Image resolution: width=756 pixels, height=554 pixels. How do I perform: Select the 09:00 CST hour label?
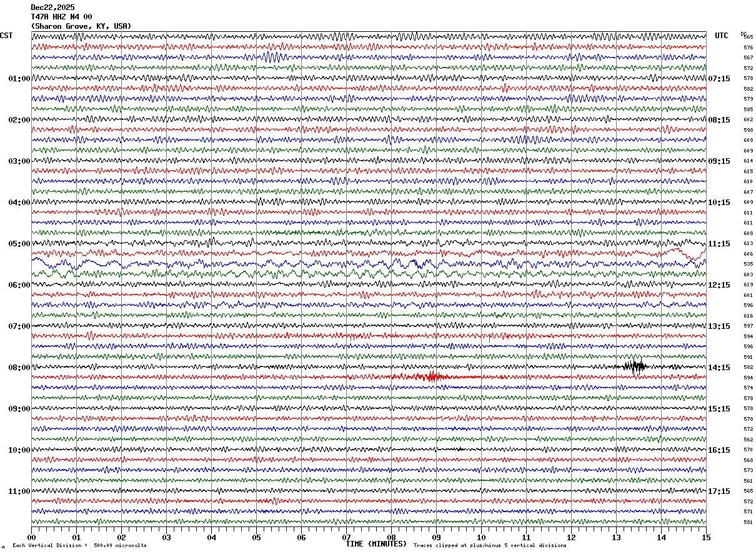pyautogui.click(x=19, y=409)
